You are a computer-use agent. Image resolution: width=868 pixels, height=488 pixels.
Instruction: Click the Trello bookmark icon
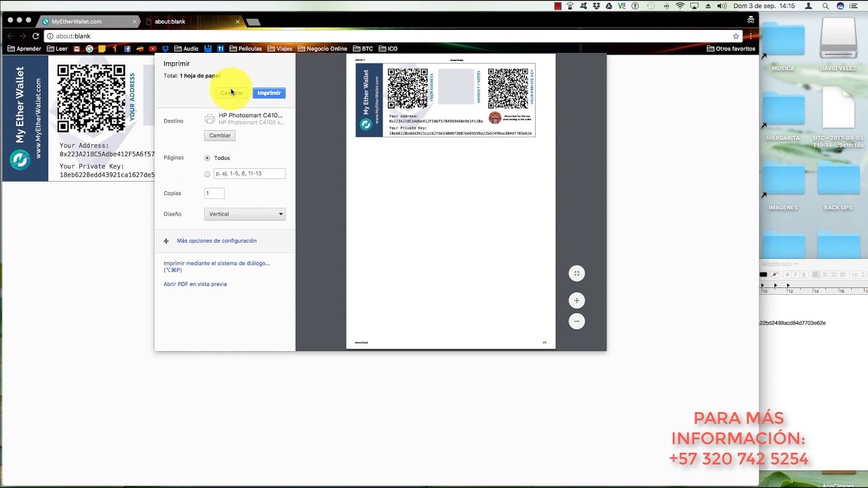coord(220,49)
